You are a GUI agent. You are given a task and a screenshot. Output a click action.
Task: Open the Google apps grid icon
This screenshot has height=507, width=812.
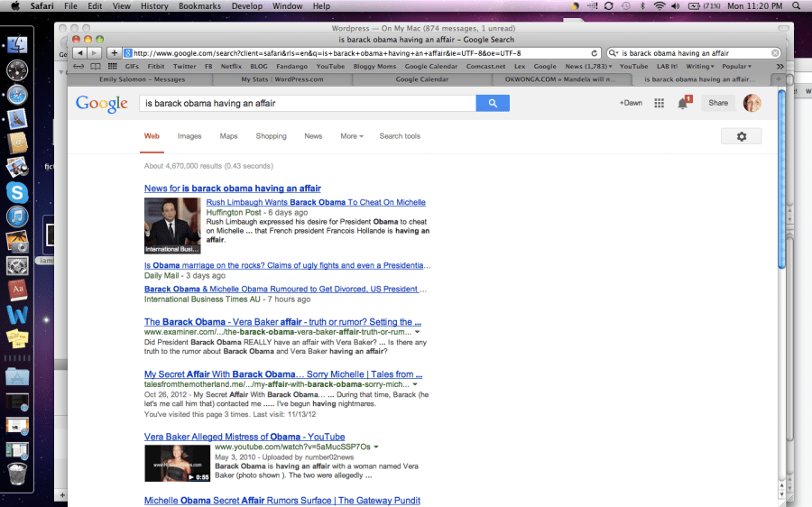[x=660, y=103]
